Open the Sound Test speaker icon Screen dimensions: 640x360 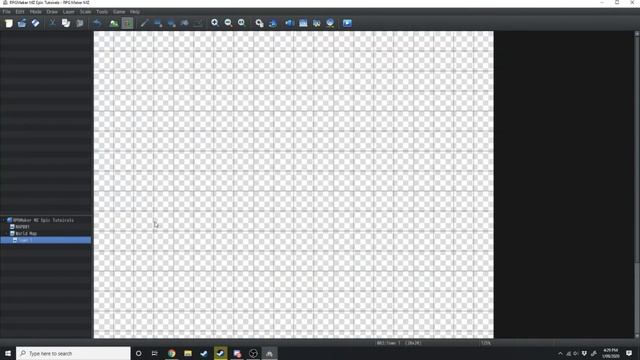point(289,23)
